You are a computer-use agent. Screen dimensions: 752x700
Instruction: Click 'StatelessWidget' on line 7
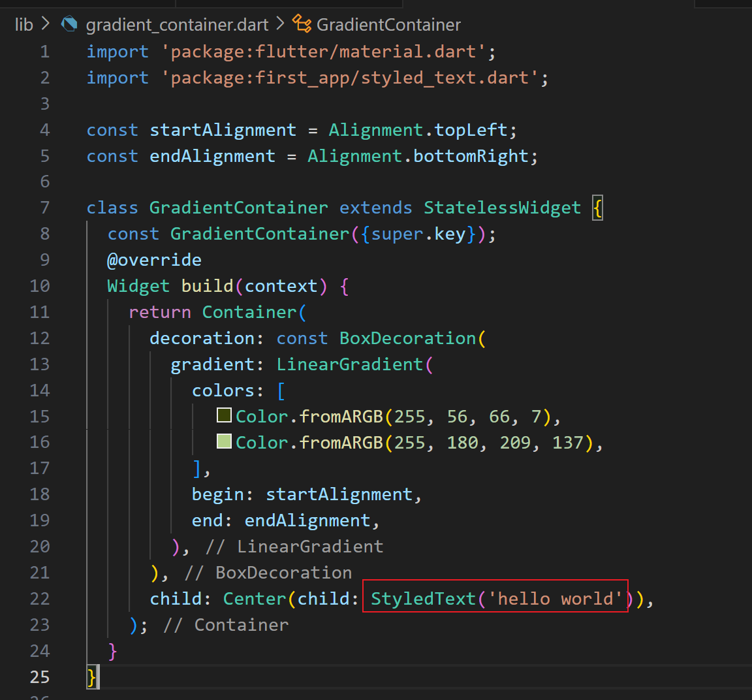pyautogui.click(x=502, y=208)
